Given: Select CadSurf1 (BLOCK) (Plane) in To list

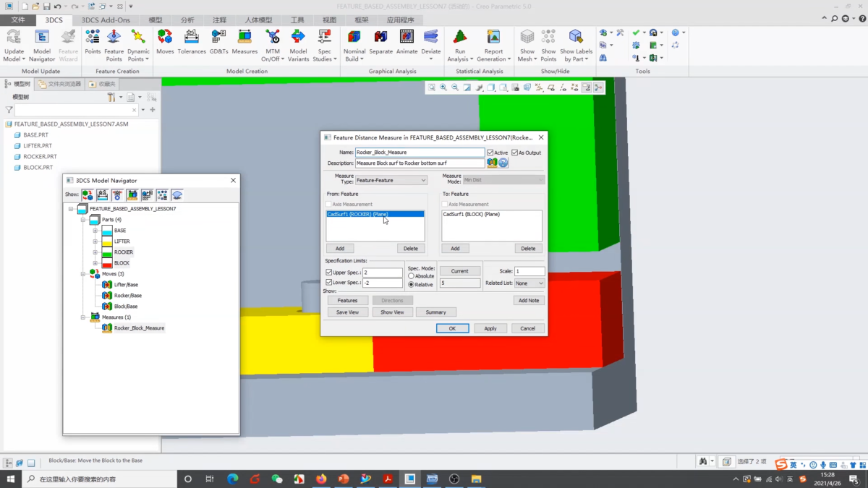Looking at the screenshot, I should [x=471, y=215].
